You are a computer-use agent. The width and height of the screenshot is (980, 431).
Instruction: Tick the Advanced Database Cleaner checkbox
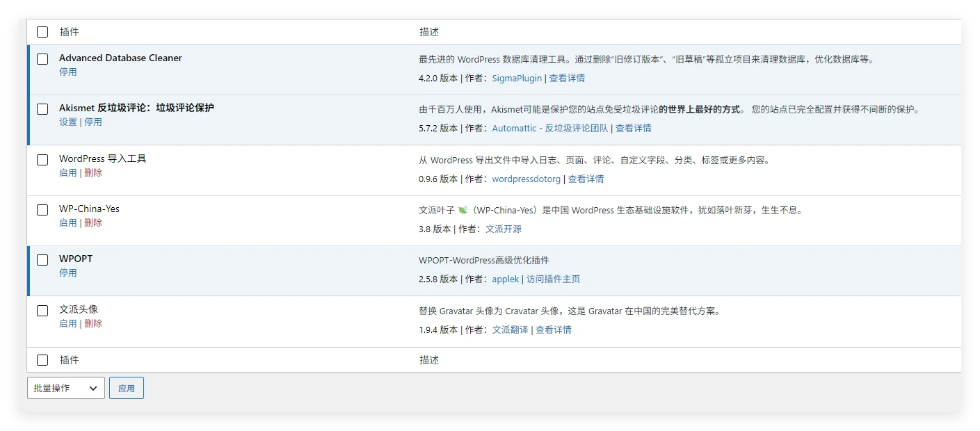point(42,59)
